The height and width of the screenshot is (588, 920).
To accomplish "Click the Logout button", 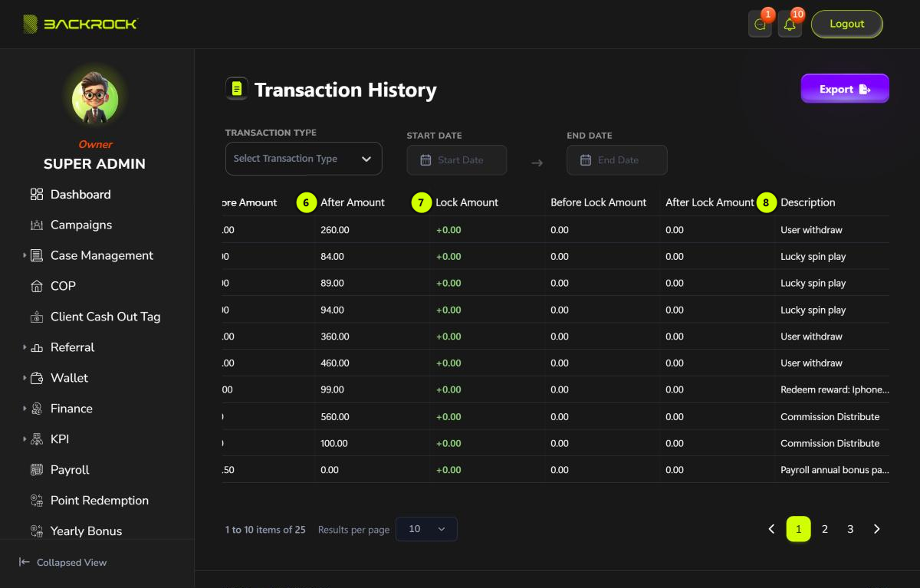I will click(x=847, y=24).
